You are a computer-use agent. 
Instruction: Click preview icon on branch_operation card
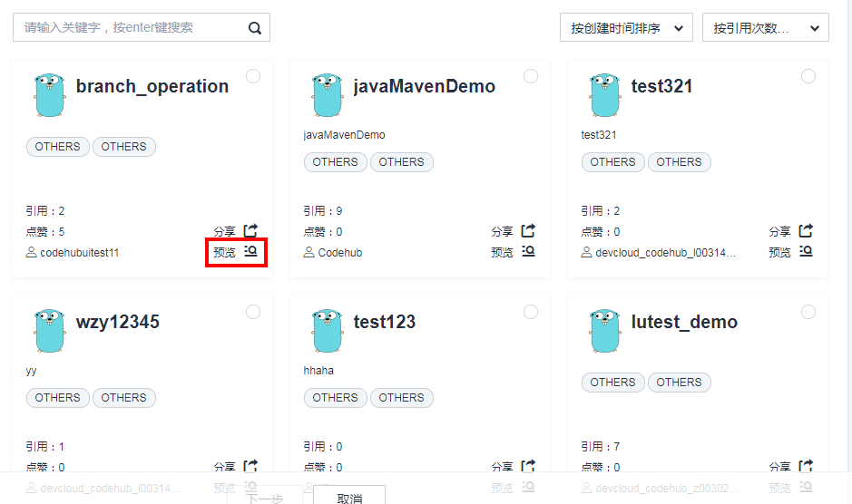[x=250, y=252]
